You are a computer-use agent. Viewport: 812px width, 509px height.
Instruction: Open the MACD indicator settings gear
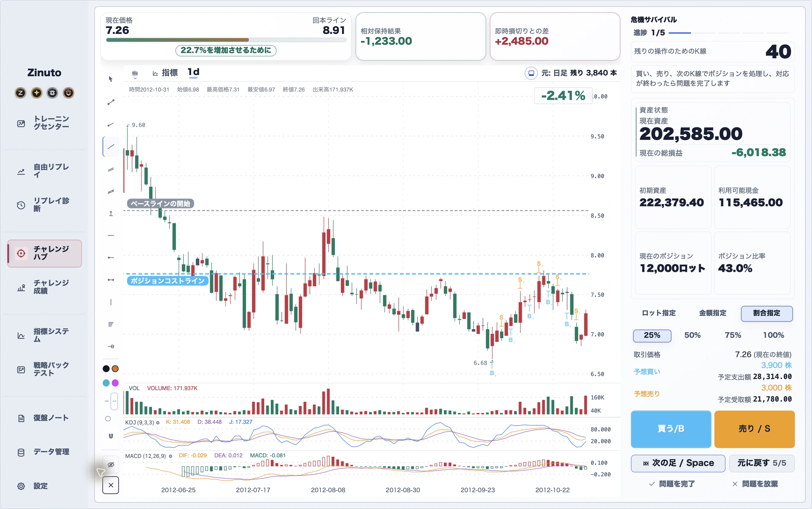point(170,456)
